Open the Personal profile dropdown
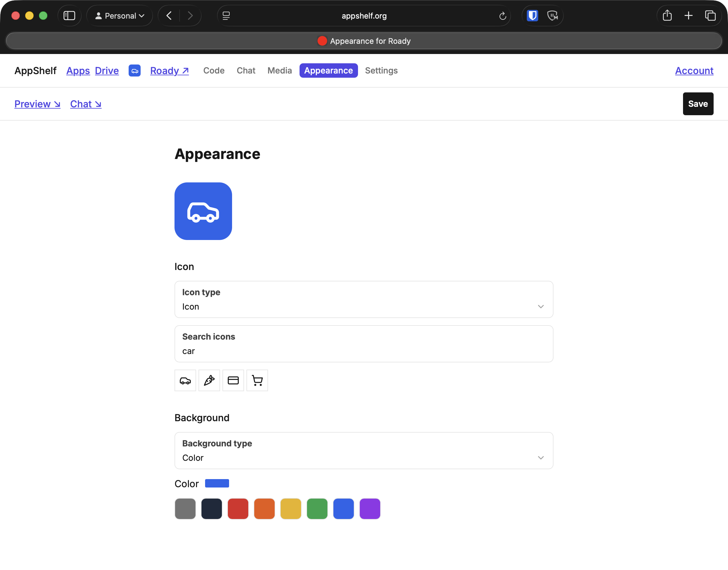Screen dimensions: 728x570 coord(120,16)
